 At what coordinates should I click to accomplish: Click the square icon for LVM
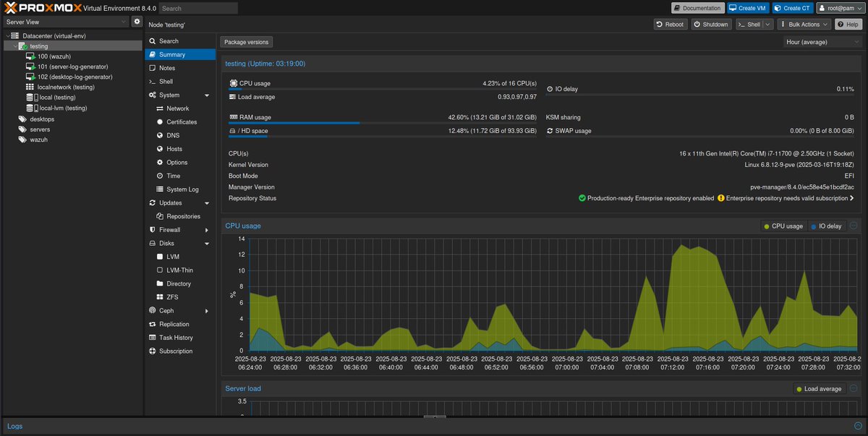coord(160,257)
